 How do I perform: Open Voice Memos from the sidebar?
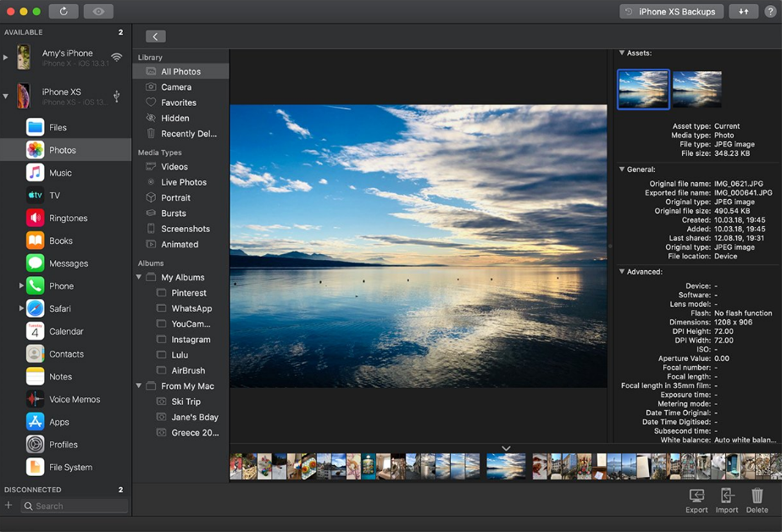pos(74,399)
